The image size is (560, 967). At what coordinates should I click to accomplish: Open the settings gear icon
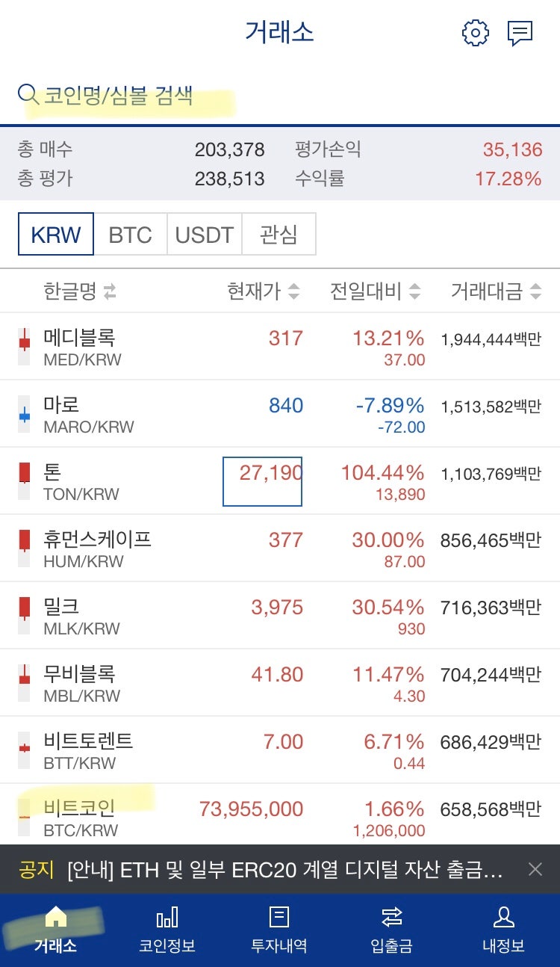click(x=475, y=33)
